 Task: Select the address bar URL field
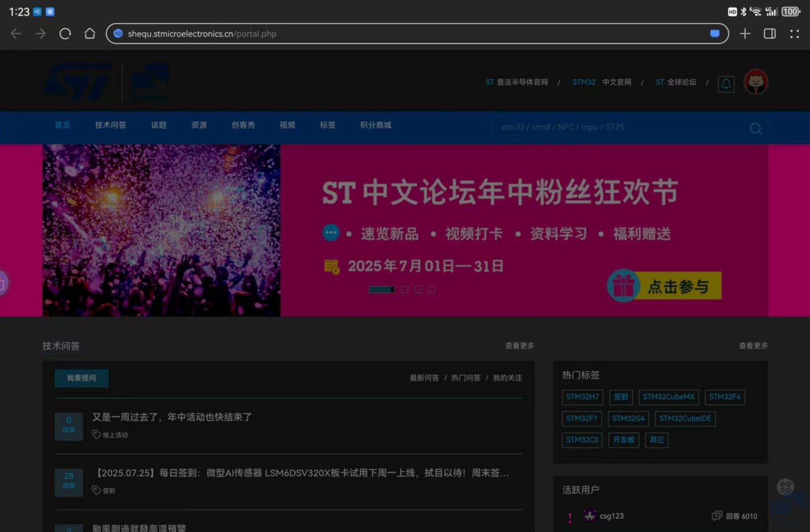click(x=417, y=34)
